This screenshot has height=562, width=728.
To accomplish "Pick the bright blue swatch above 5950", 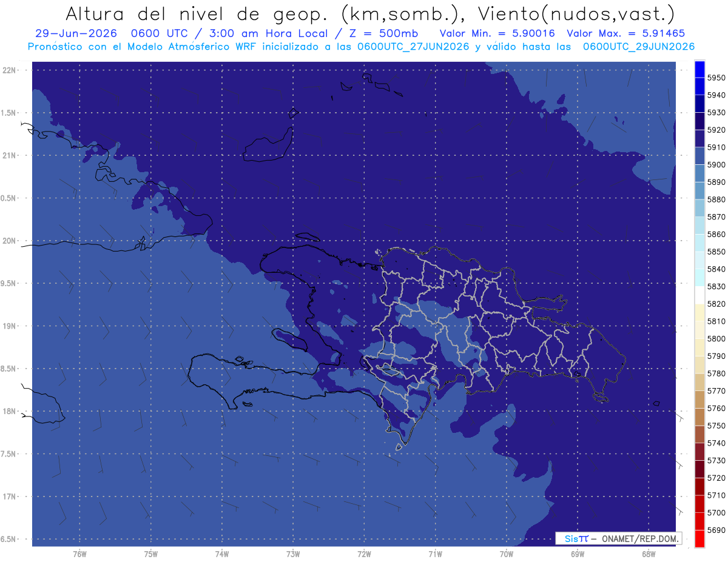I will coord(699,70).
